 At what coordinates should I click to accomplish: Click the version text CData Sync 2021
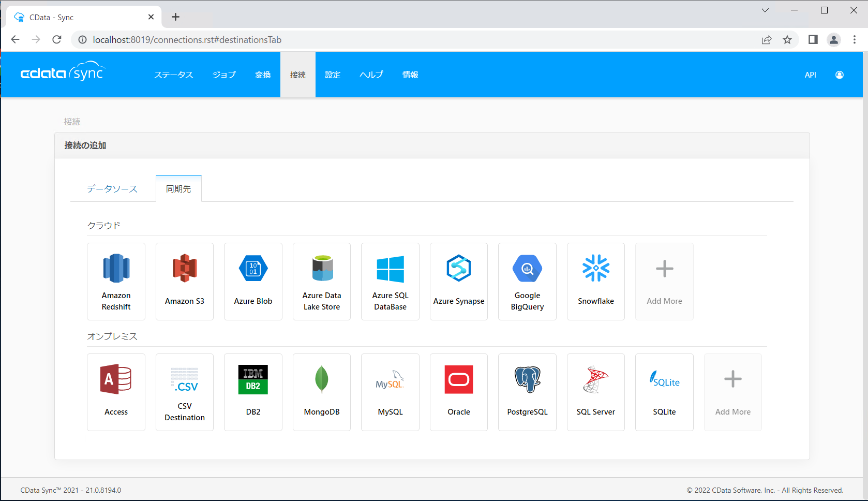click(x=71, y=490)
